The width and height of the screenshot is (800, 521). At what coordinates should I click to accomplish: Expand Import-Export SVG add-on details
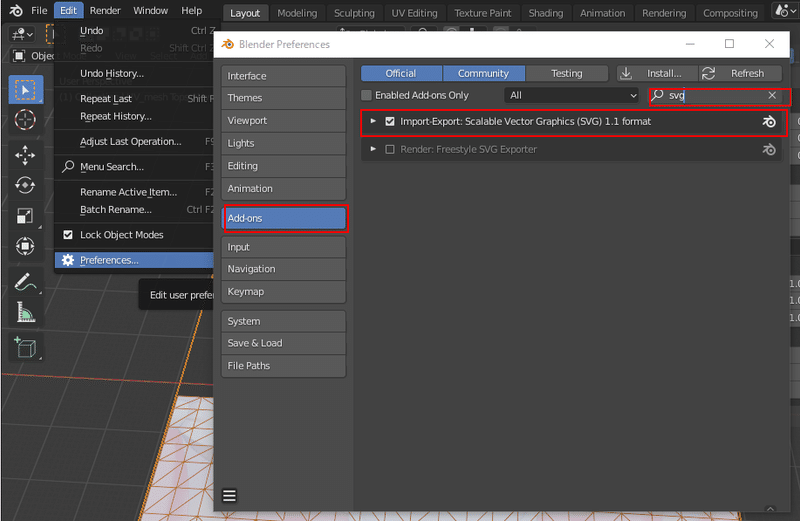(373, 121)
